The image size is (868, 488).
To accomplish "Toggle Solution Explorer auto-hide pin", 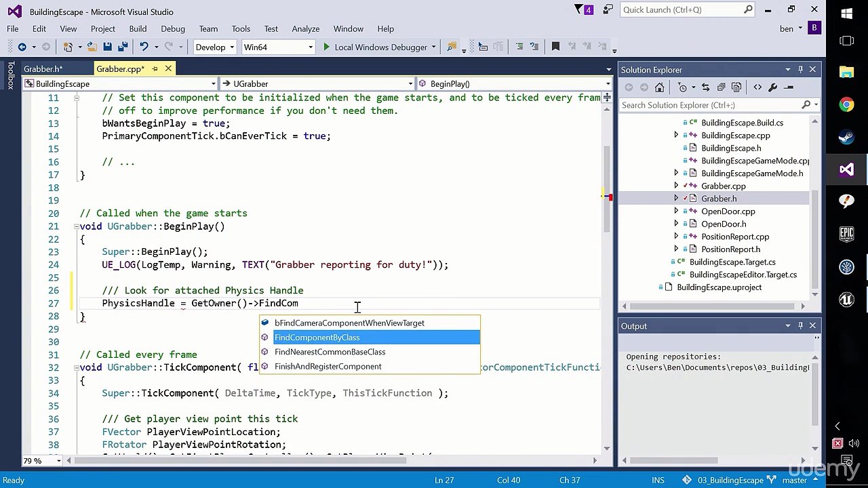I will tap(800, 70).
